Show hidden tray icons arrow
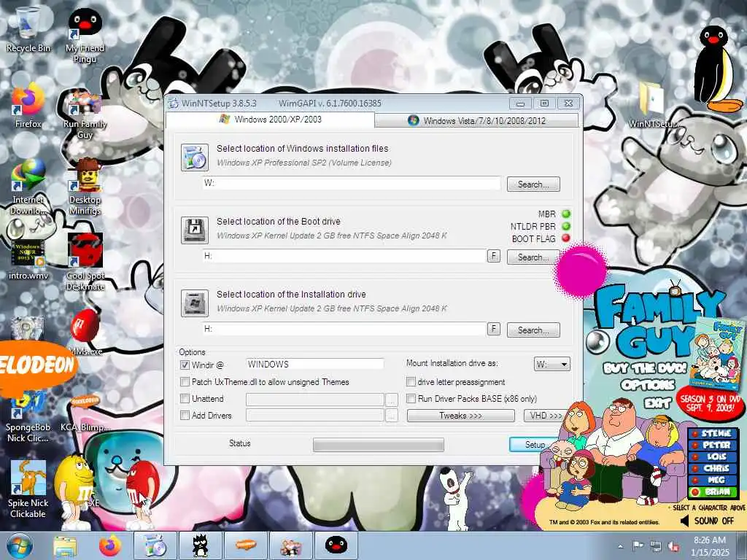The image size is (747, 560). coord(620,546)
